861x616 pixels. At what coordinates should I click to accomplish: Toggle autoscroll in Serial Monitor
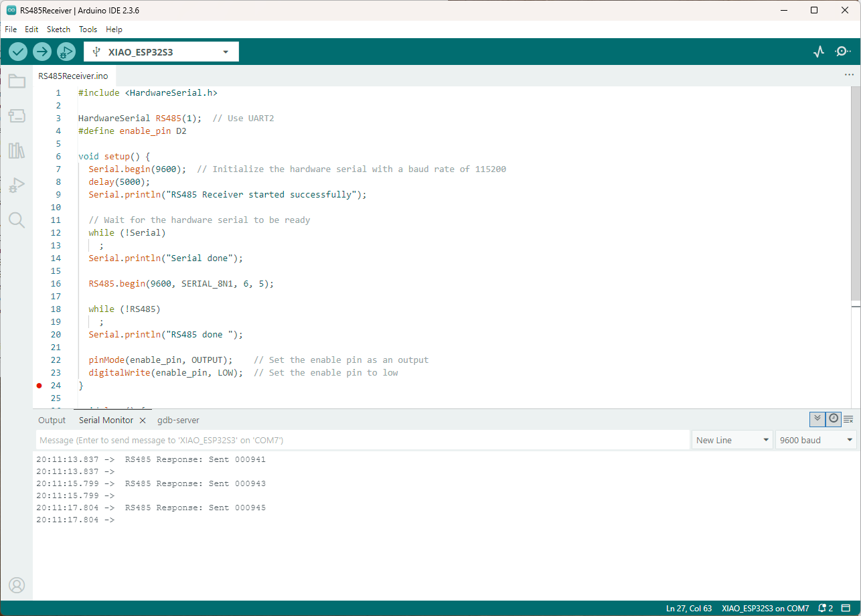[x=817, y=419]
